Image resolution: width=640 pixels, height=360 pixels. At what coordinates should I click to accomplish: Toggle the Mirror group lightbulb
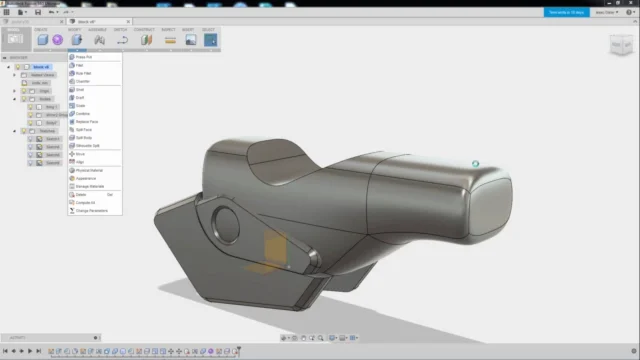click(30, 115)
